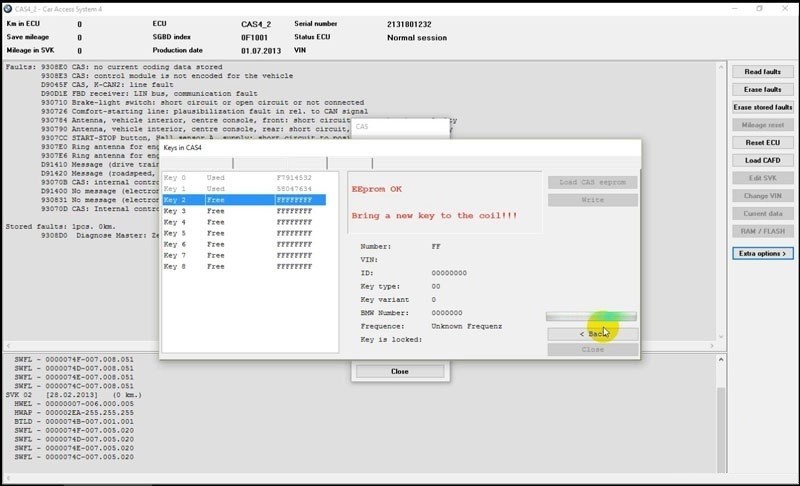
Task: Select the Key 2 row
Action: click(x=244, y=200)
